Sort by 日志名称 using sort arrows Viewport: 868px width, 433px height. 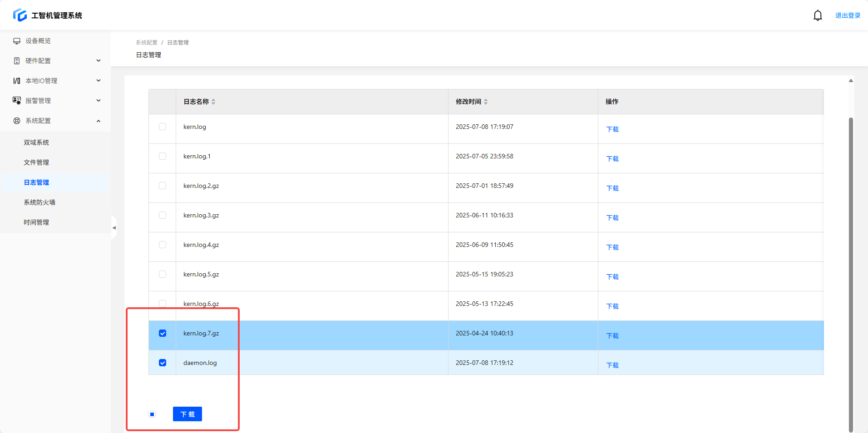coord(213,102)
